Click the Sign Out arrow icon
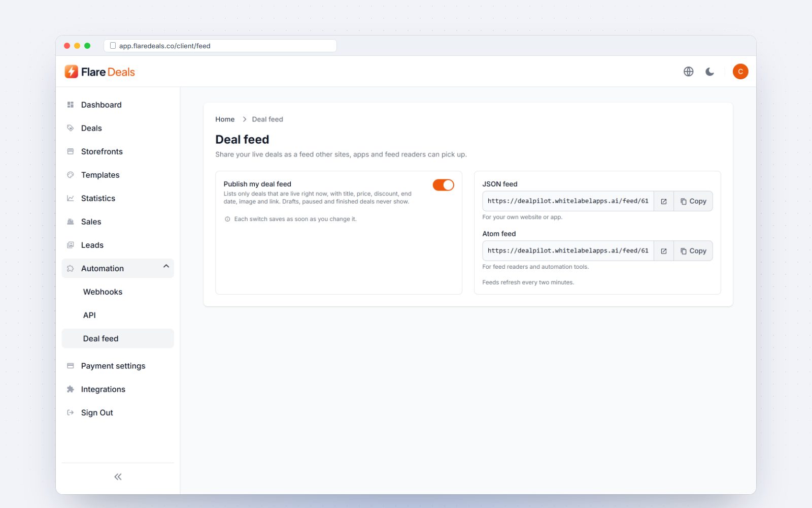The image size is (812, 508). click(71, 412)
